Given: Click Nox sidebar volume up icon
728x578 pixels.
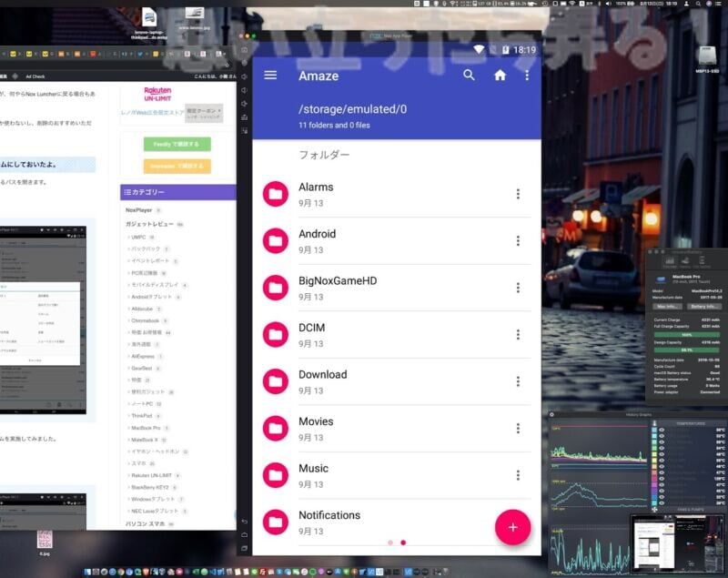Looking at the screenshot, I should click(244, 76).
